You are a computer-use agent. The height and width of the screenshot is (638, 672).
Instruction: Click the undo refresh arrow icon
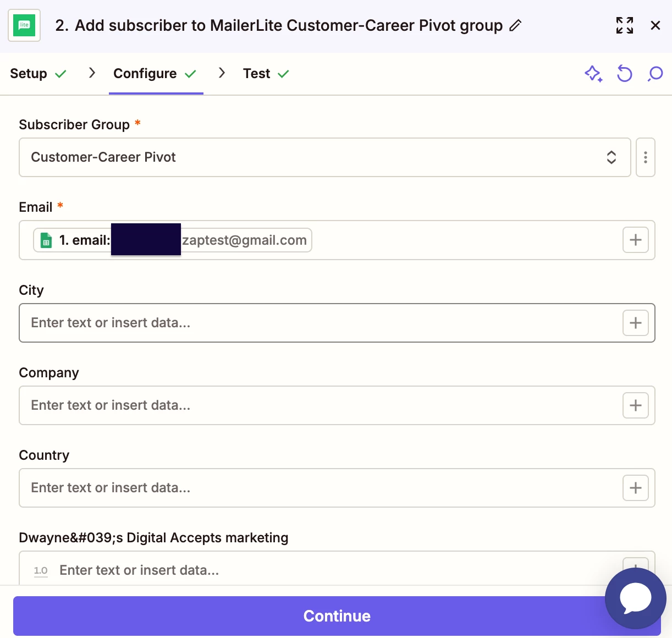625,74
